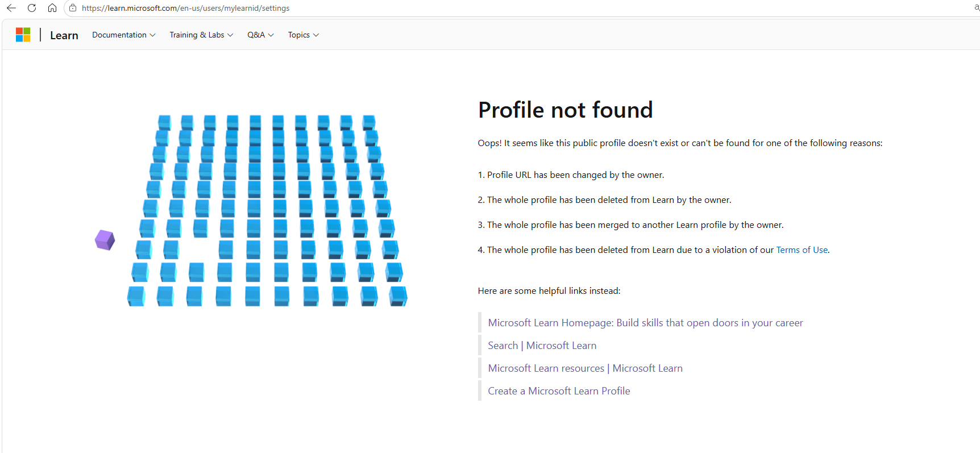The width and height of the screenshot is (980, 453).
Task: Click the browser back arrow
Action: [x=11, y=8]
